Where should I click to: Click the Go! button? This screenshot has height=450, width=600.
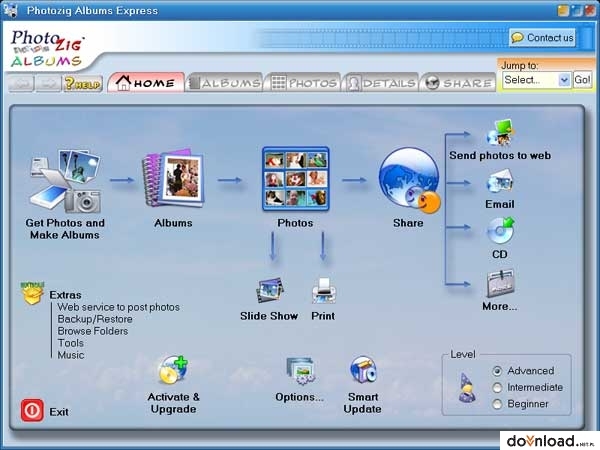click(x=582, y=80)
